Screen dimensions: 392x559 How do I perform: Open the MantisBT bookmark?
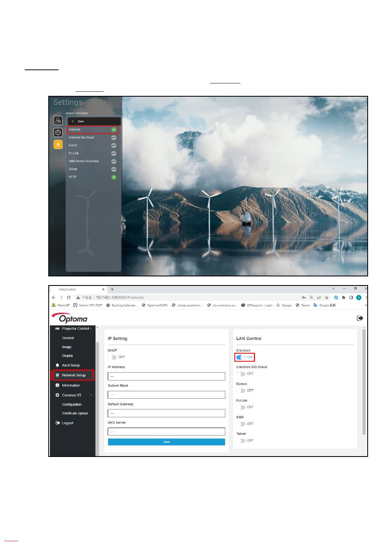[x=61, y=305]
